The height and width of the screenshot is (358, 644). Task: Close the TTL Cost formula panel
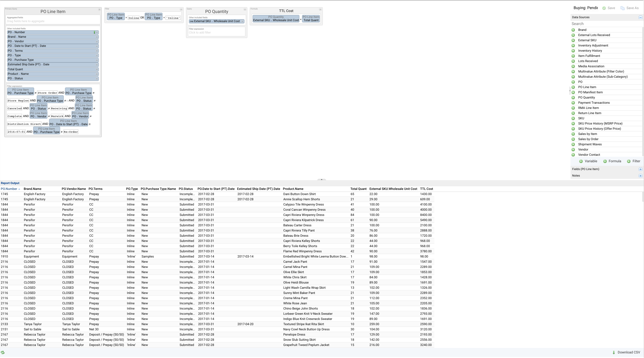tap(320, 9)
